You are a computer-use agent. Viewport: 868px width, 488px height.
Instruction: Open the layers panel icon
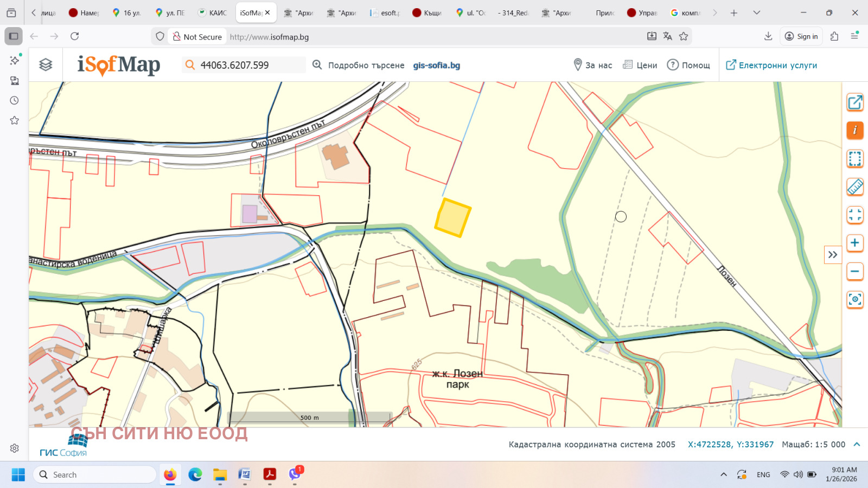(46, 65)
